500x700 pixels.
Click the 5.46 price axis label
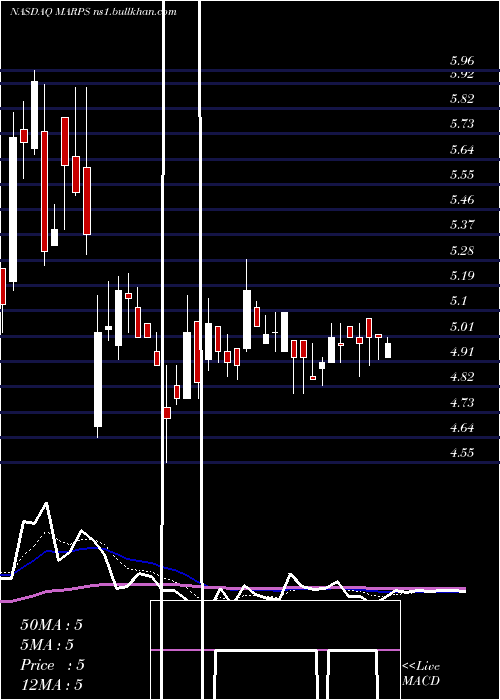pos(462,200)
